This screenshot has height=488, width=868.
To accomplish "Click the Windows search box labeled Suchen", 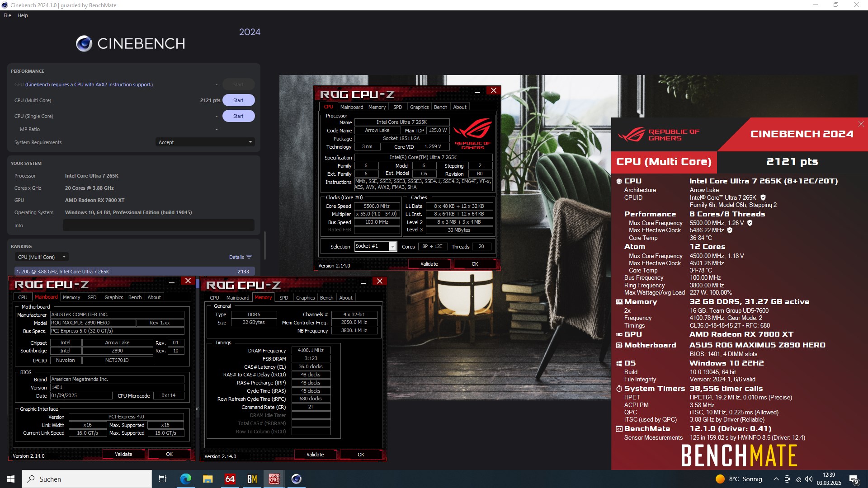I will [x=87, y=479].
